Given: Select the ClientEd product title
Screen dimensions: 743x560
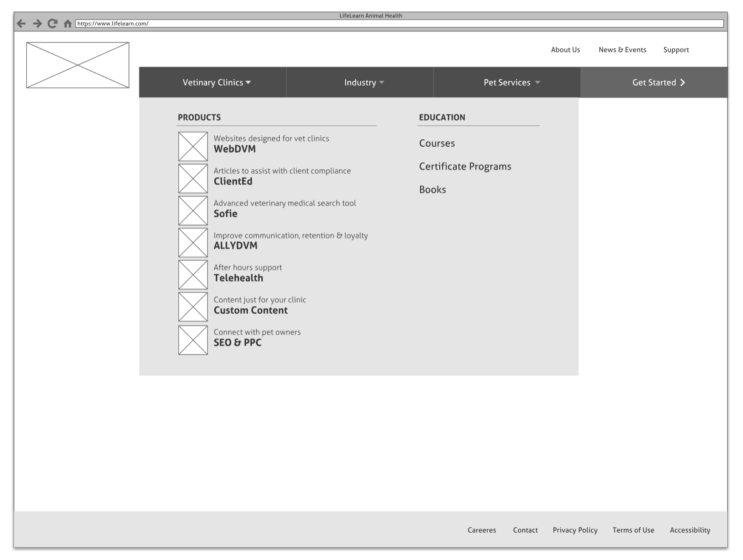Looking at the screenshot, I should pyautogui.click(x=233, y=181).
